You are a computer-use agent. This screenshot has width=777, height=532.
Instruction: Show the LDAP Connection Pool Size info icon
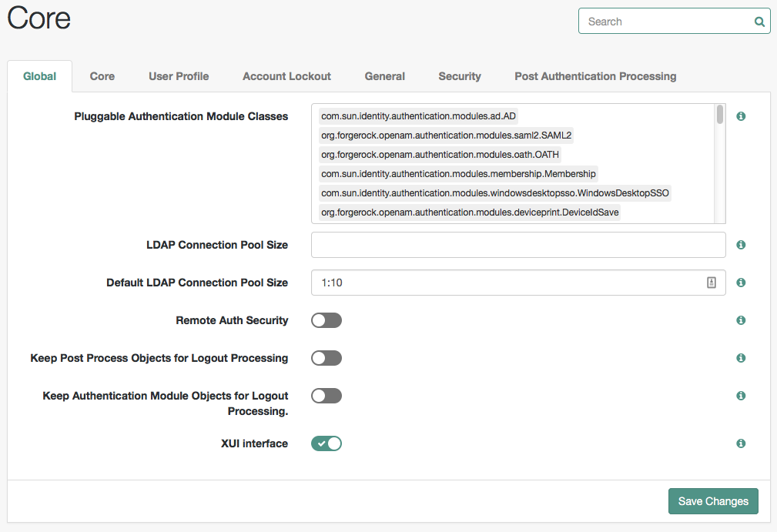pos(741,245)
